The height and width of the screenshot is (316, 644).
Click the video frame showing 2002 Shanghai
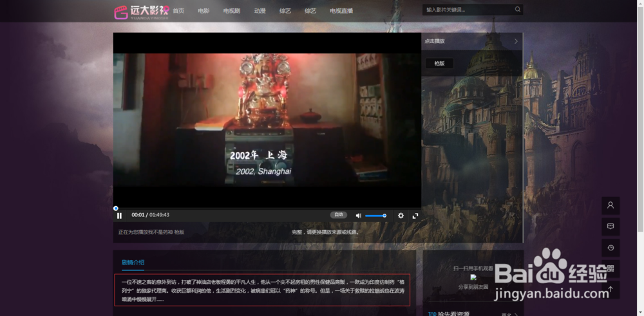267,120
